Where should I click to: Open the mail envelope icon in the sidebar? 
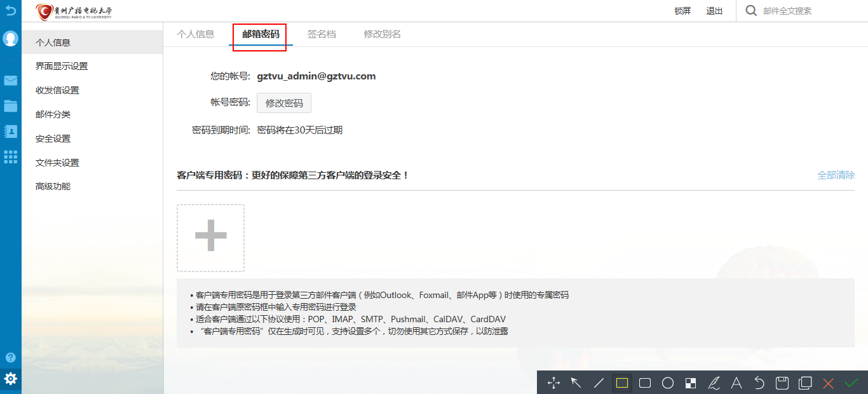coord(10,81)
